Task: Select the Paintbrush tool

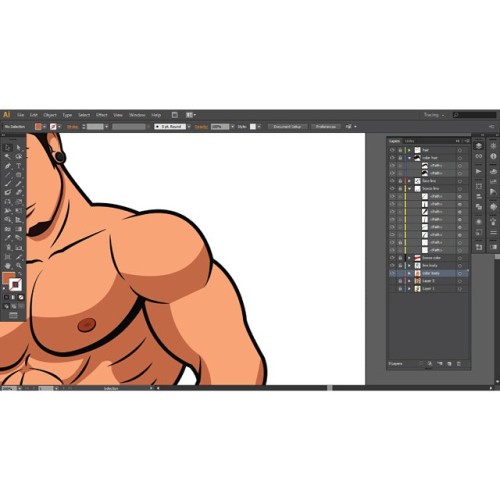Action: click(8, 183)
